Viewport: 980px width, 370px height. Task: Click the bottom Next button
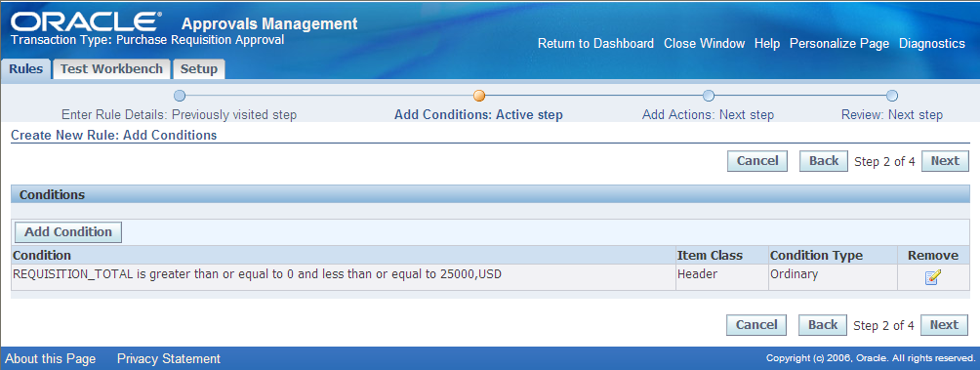[944, 325]
